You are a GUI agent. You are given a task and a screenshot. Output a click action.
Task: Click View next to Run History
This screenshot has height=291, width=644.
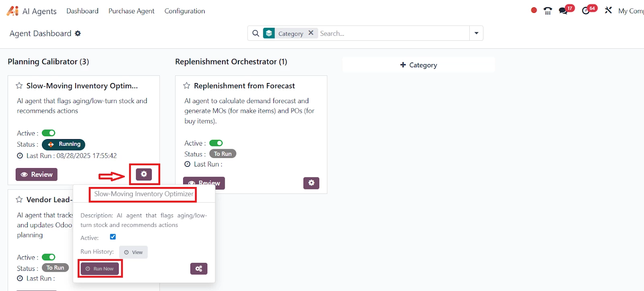pyautogui.click(x=134, y=252)
